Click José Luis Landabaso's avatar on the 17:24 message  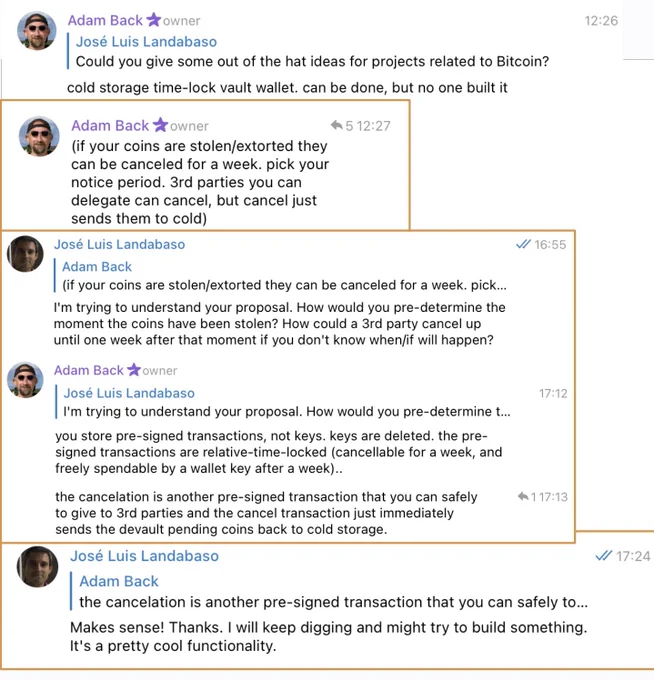37,566
